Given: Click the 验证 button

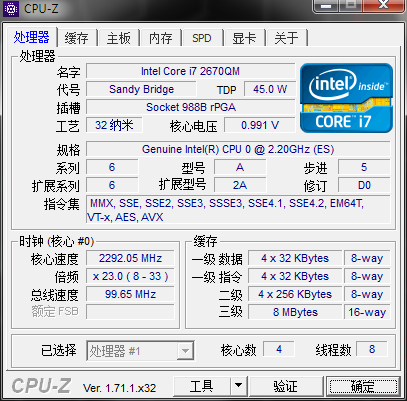Looking at the screenshot, I should pos(286,386).
